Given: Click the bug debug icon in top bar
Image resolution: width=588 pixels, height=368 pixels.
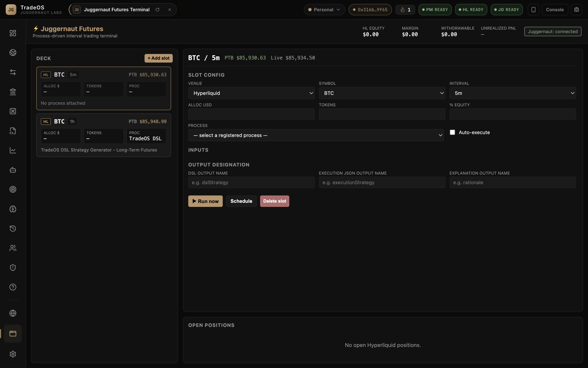Looking at the screenshot, I should click(x=576, y=10).
